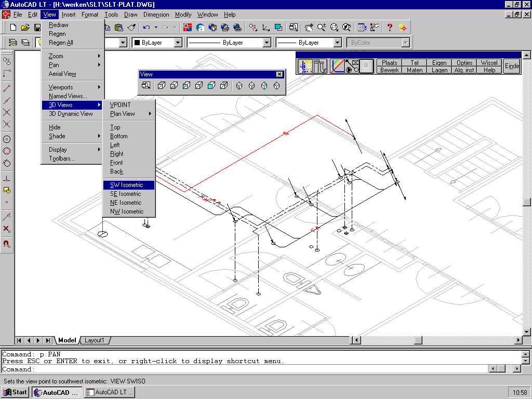Click the Undo arrow icon
This screenshot has width=532, height=399.
pyautogui.click(x=147, y=28)
